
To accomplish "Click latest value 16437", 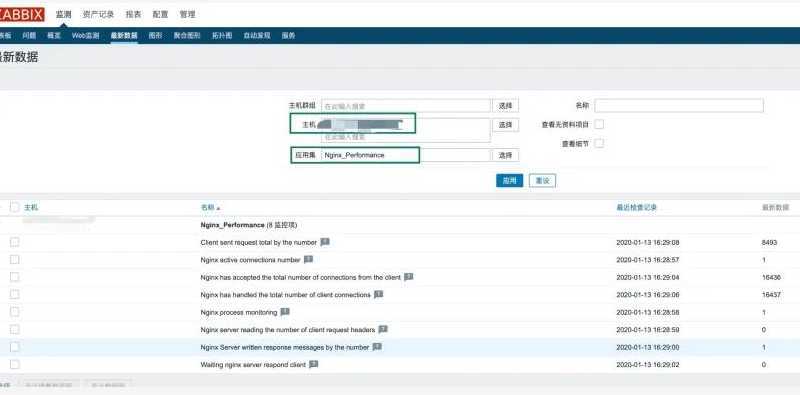I will pyautogui.click(x=771, y=295).
